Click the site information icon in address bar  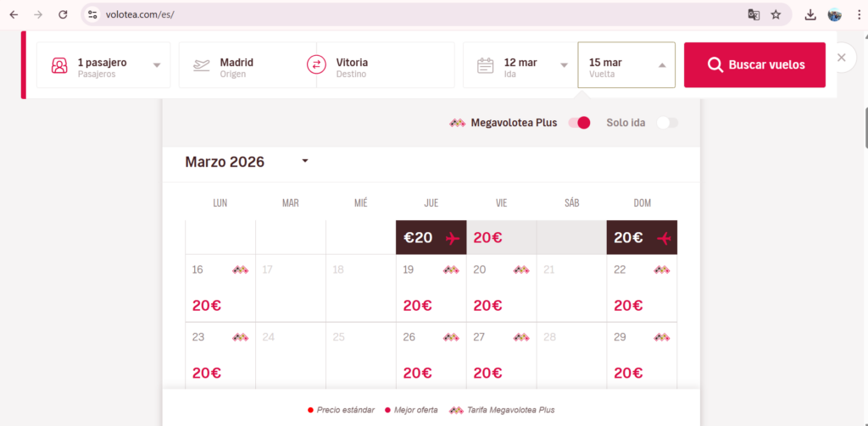pos(93,14)
